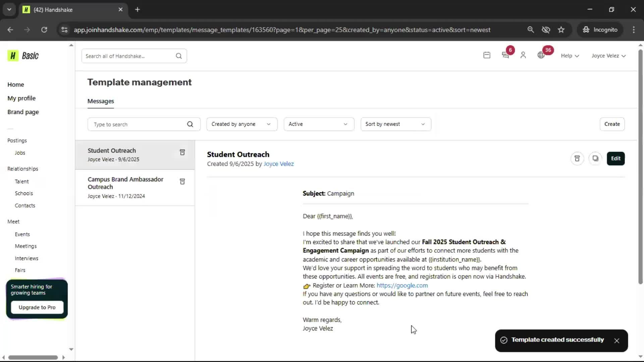
Task: Switch to the Messages tab
Action: pyautogui.click(x=101, y=101)
